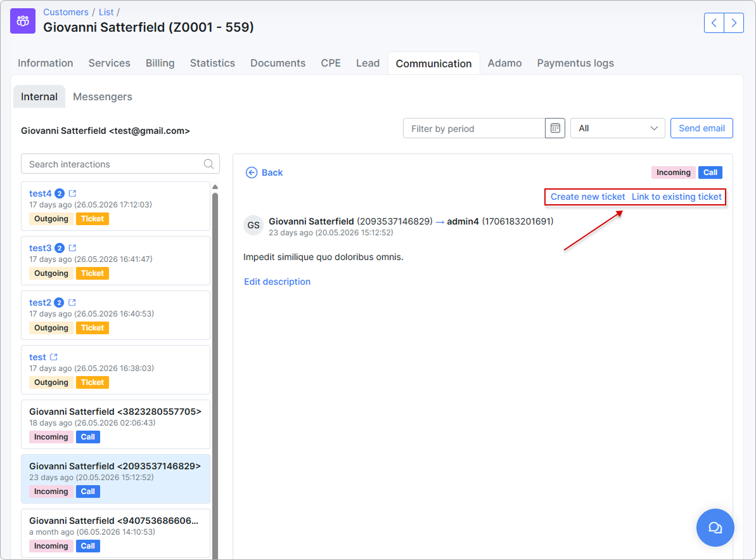Focus the Search interactions field
The height and width of the screenshot is (560, 756).
(x=120, y=164)
